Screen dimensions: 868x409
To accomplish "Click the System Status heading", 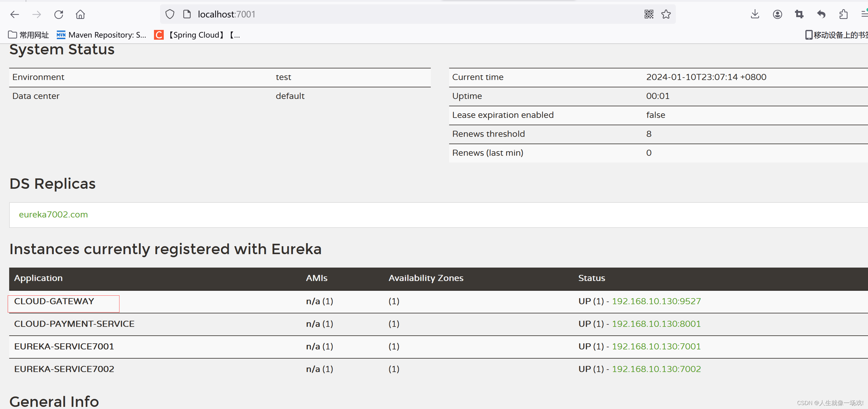I will click(62, 49).
